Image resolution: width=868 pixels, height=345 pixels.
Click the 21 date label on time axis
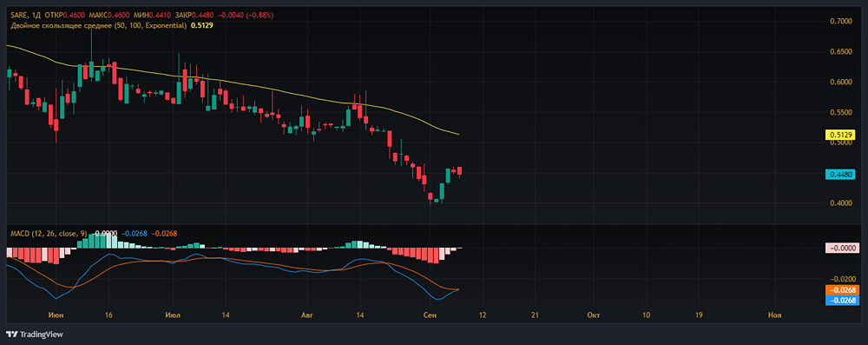536,315
